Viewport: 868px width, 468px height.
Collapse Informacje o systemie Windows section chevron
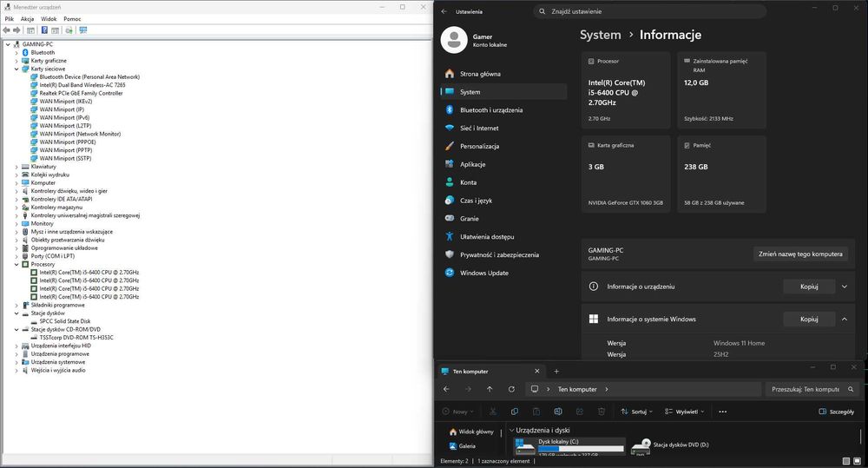[x=845, y=319]
